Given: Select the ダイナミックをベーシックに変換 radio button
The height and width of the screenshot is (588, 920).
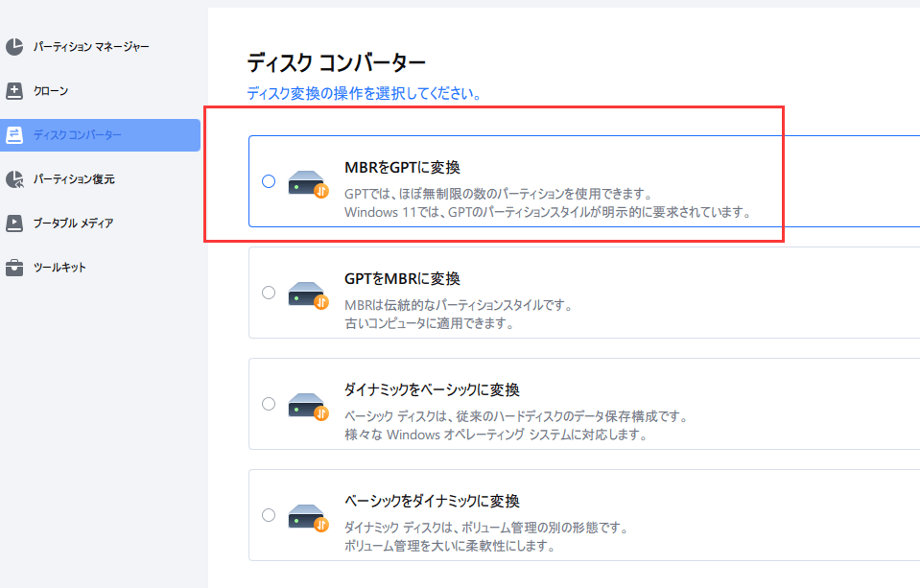Looking at the screenshot, I should (269, 404).
